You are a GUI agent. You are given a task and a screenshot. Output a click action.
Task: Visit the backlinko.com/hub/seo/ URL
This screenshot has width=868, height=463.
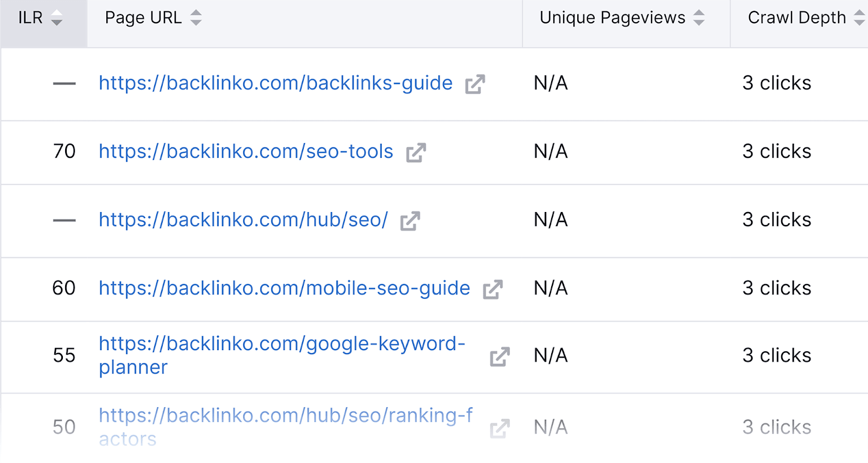(x=243, y=220)
